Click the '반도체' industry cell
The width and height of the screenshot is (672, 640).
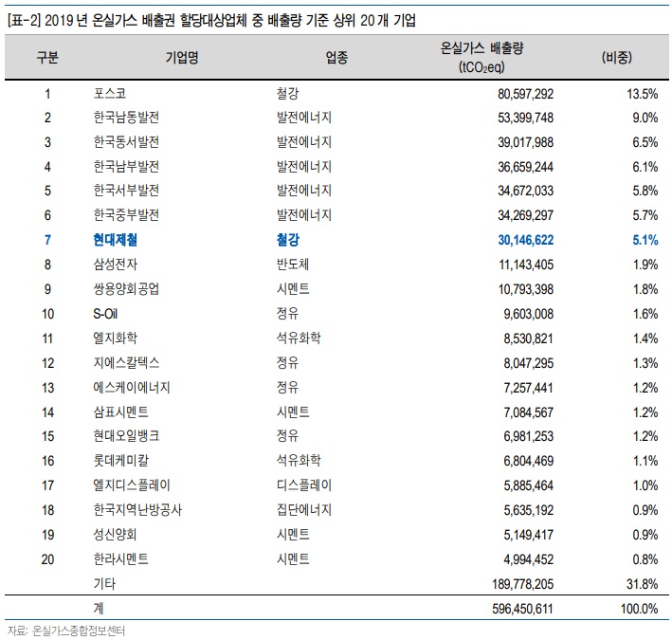(293, 264)
